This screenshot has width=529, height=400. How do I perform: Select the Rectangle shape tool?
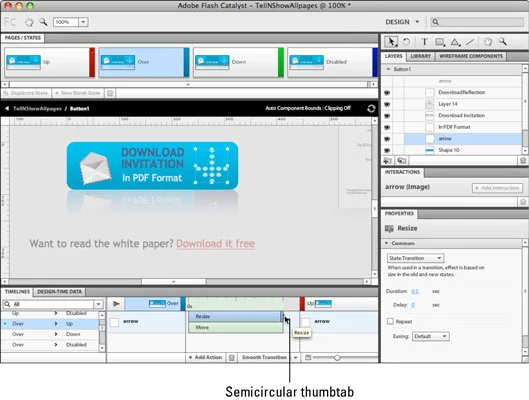pyautogui.click(x=440, y=42)
